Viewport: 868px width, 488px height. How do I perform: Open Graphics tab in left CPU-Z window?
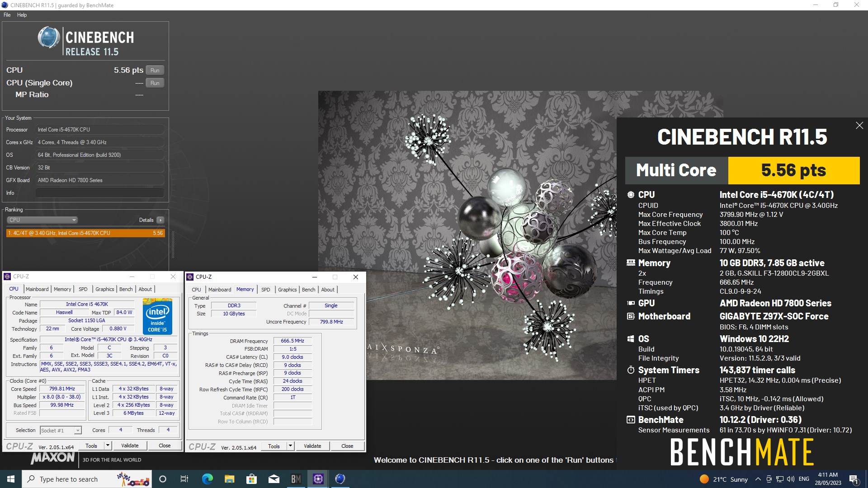pyautogui.click(x=104, y=289)
